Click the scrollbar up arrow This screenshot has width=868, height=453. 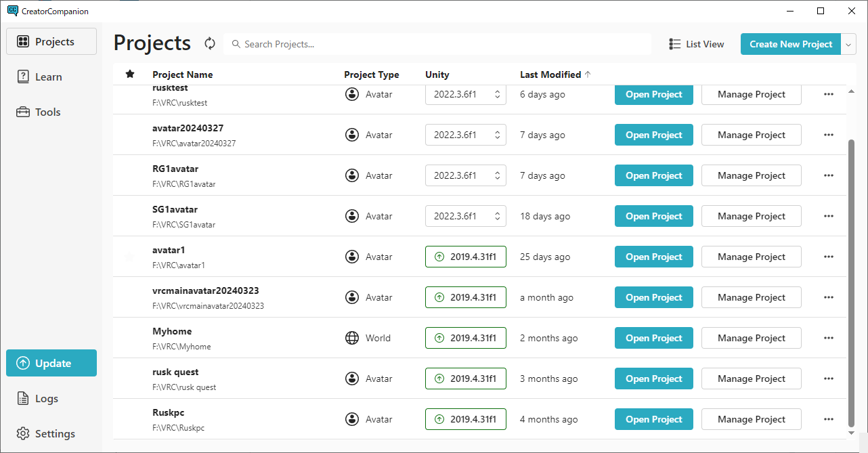[851, 91]
